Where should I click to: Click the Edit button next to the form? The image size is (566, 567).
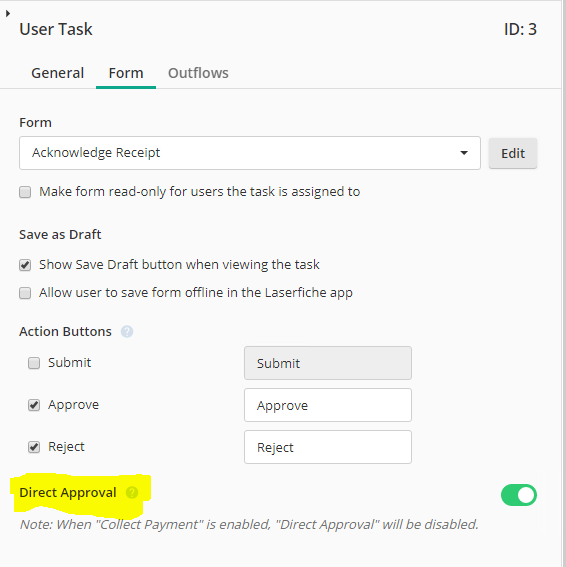tap(513, 153)
